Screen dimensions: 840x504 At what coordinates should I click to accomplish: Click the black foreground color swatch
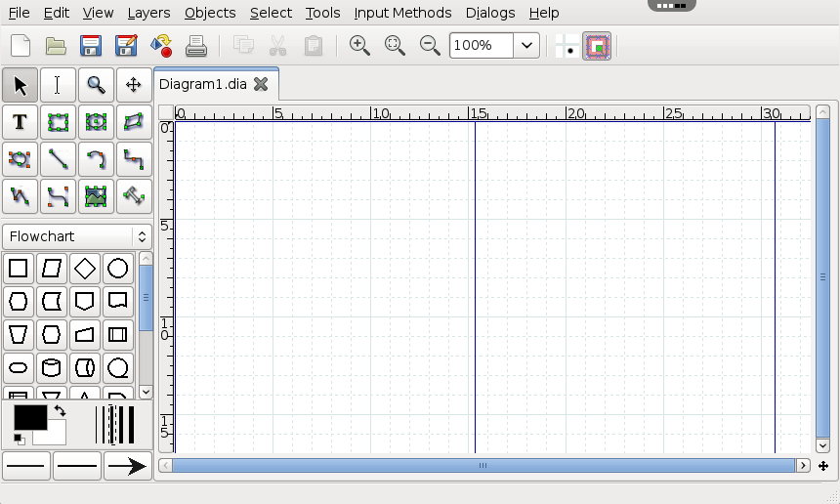click(x=29, y=417)
